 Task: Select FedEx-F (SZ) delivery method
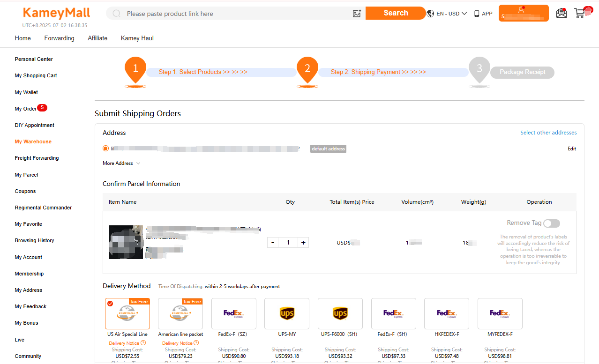[234, 313]
